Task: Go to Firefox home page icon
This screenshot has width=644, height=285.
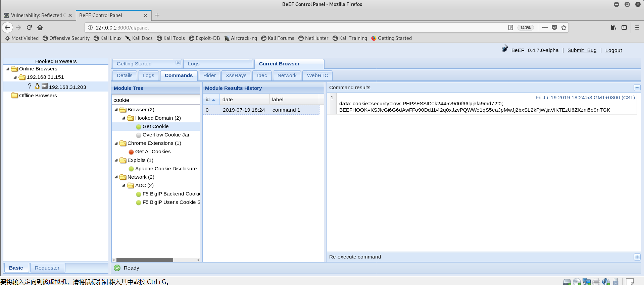Action: [40, 27]
